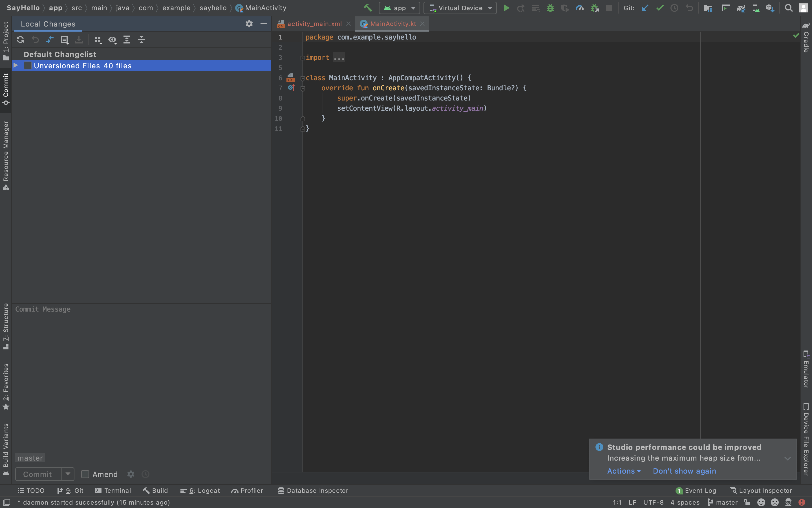Click the Search Everywhere magnifier icon

(789, 8)
